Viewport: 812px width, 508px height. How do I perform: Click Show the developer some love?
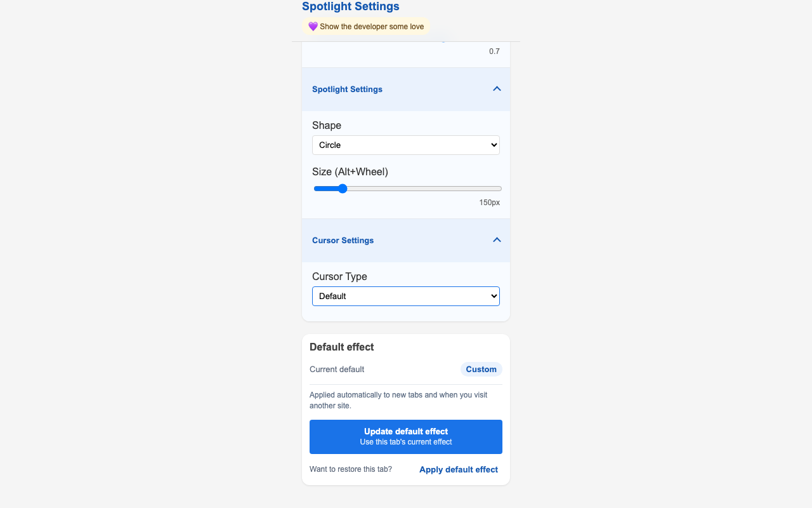(x=372, y=27)
